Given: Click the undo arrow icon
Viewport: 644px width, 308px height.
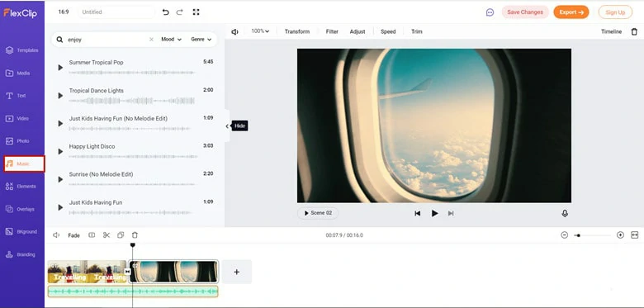Looking at the screenshot, I should [x=165, y=12].
